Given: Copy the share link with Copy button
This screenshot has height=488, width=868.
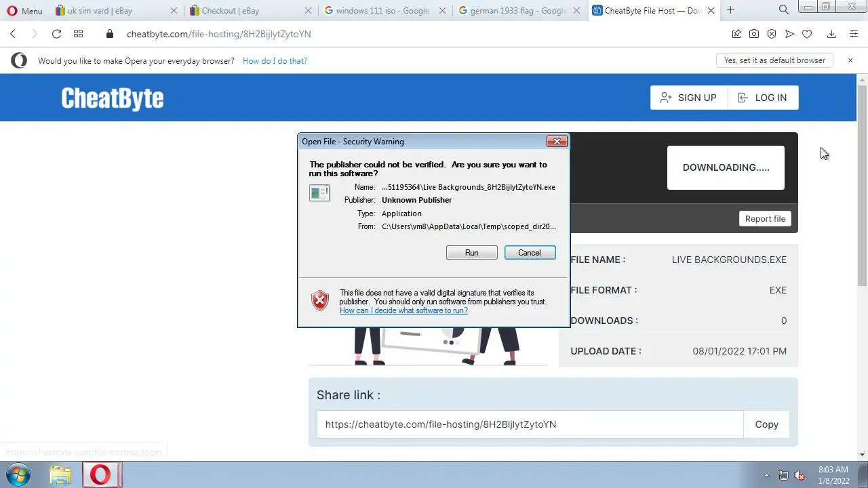Looking at the screenshot, I should point(766,424).
